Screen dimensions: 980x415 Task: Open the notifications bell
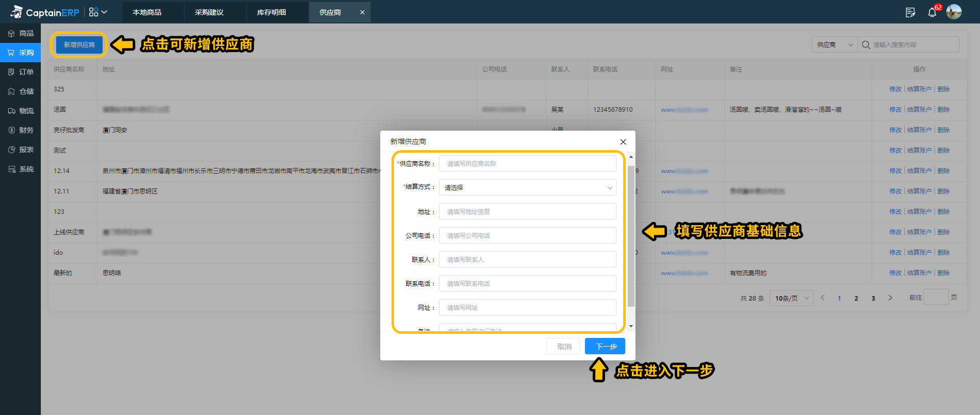pyautogui.click(x=932, y=12)
